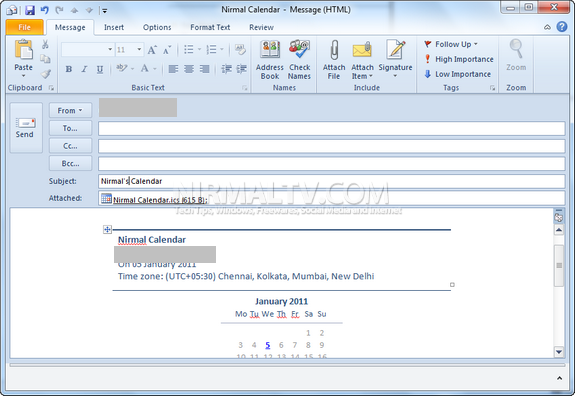Click date 5 link in the January calendar
575x396 pixels.
click(x=268, y=345)
